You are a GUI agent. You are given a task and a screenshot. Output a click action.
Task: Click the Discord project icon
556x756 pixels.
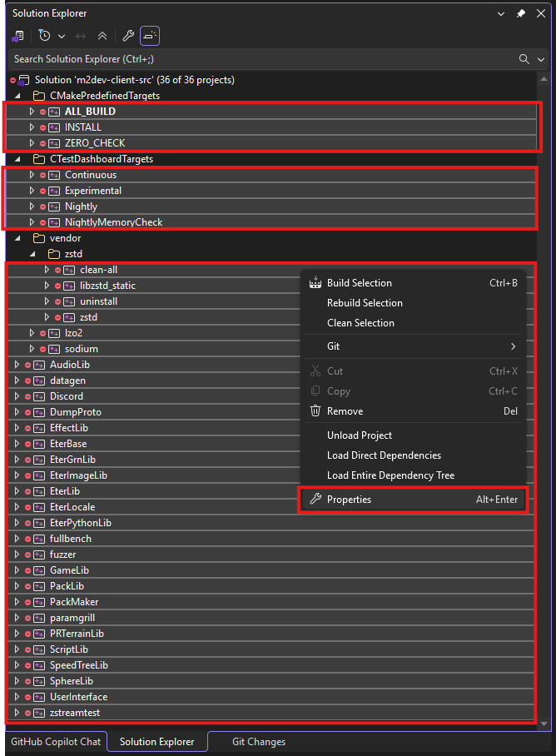click(39, 396)
